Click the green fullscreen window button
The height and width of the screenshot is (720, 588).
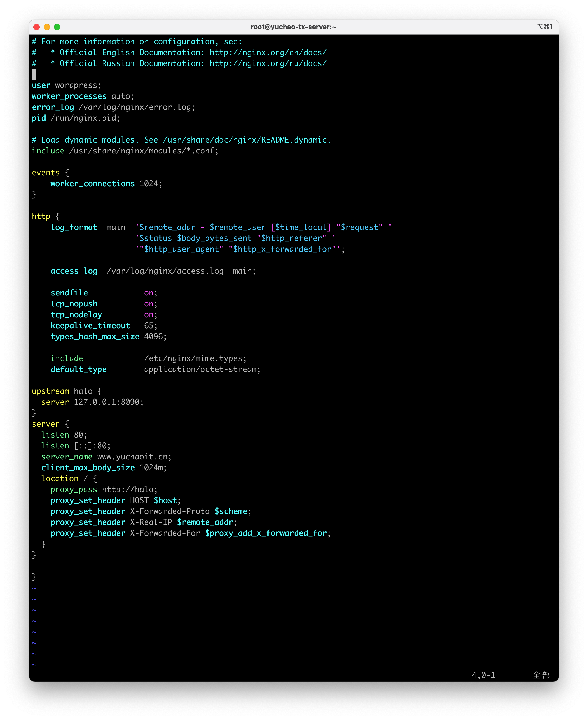coord(57,27)
